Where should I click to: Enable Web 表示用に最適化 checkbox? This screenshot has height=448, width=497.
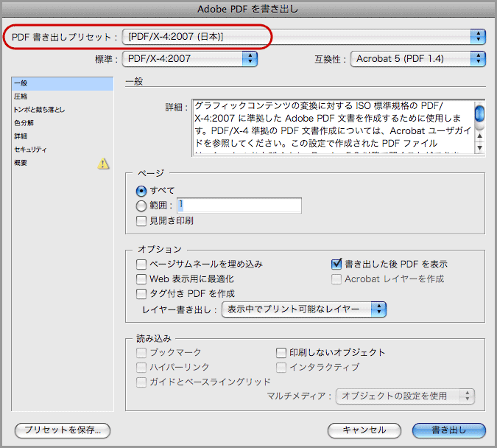pos(141,279)
